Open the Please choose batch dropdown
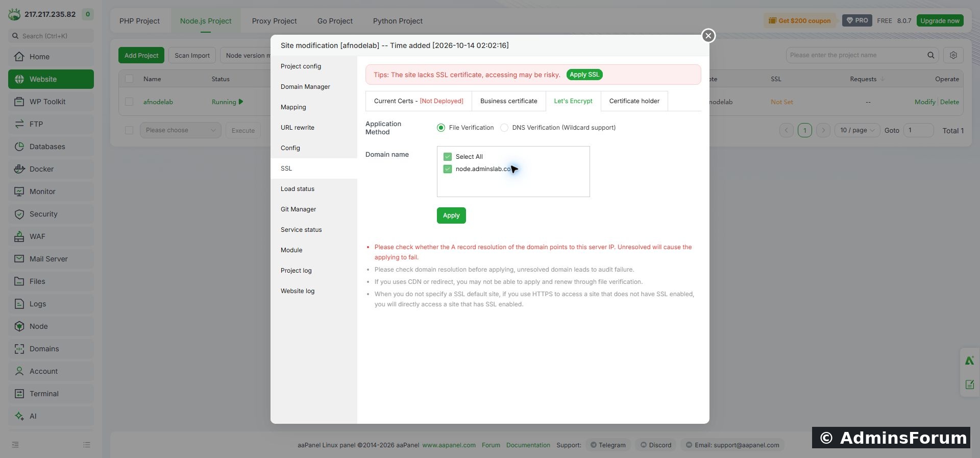The image size is (980, 458). click(x=181, y=130)
